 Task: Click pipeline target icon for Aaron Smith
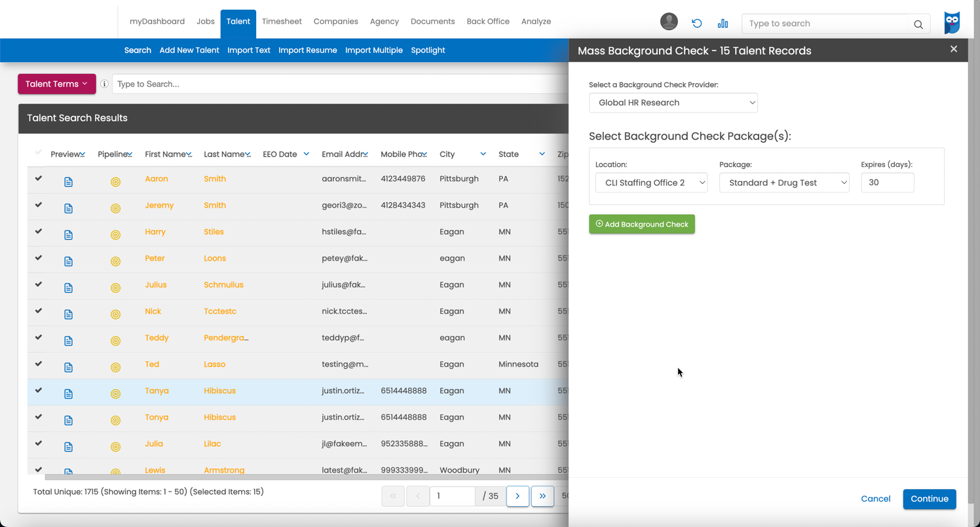point(115,182)
